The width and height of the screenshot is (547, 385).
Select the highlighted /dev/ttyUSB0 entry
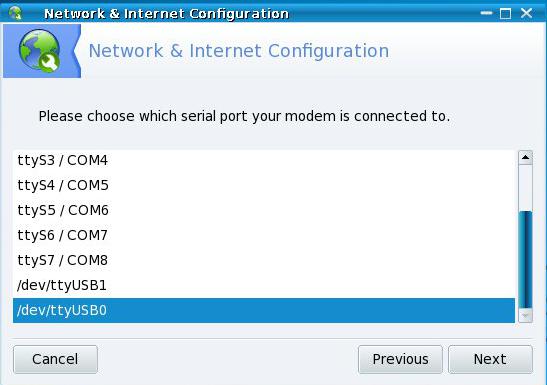264,310
